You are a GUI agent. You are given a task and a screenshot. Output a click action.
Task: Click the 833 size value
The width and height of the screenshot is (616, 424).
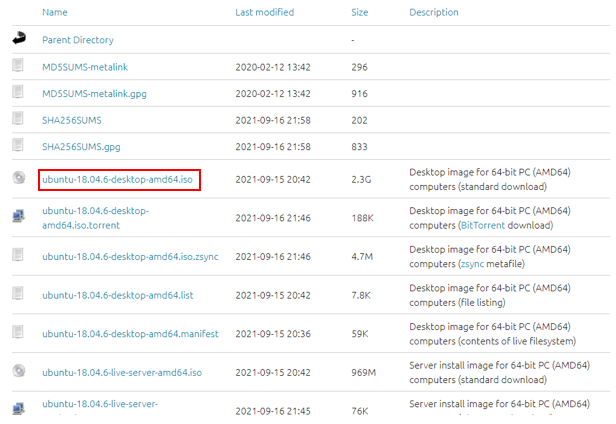tap(359, 147)
